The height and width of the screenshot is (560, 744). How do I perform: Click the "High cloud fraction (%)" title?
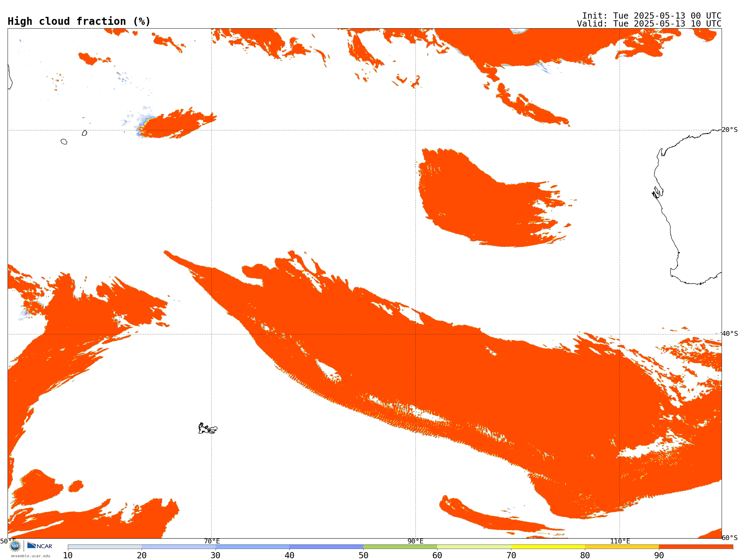(x=79, y=21)
